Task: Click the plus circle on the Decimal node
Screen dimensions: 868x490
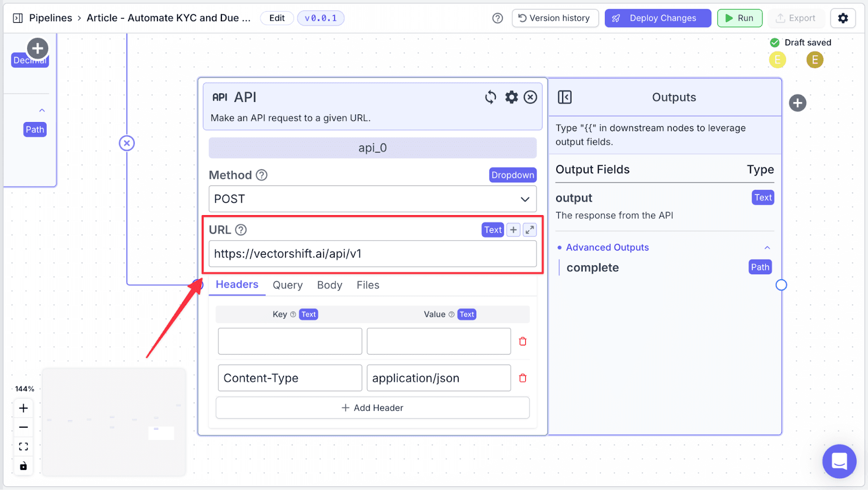Action: pos(37,49)
